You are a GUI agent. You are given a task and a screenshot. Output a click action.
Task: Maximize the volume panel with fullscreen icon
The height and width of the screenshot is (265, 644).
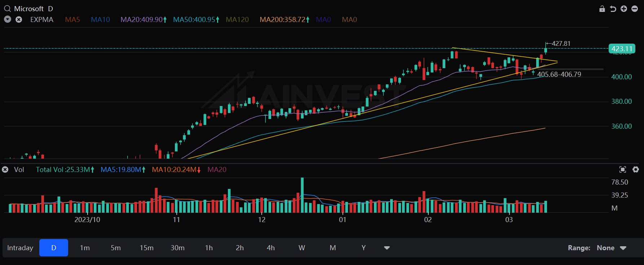[623, 169]
